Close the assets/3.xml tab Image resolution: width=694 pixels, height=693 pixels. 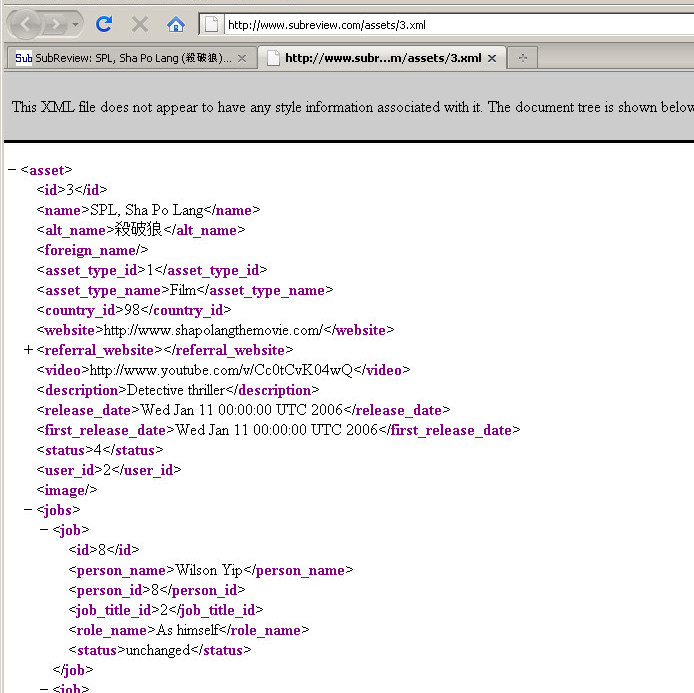(x=491, y=58)
